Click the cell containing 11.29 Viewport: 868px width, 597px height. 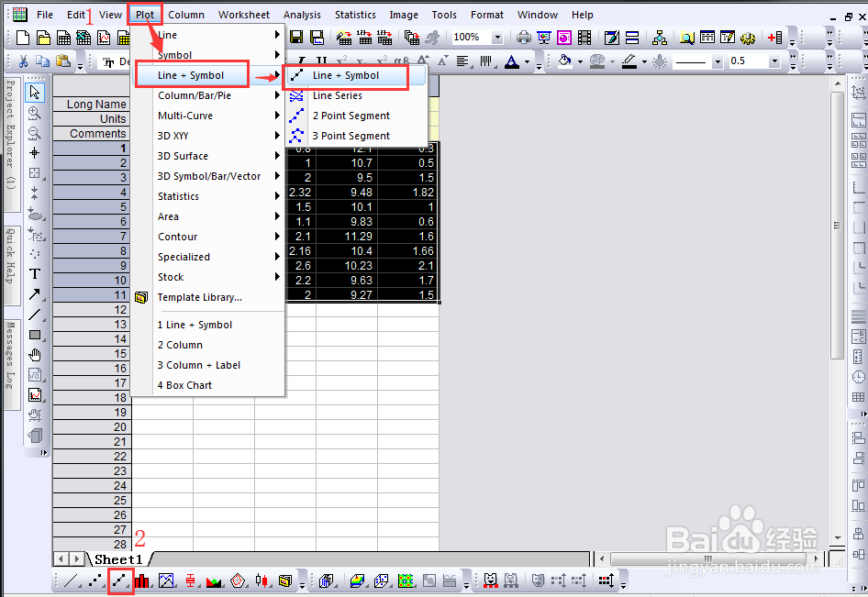pos(347,237)
